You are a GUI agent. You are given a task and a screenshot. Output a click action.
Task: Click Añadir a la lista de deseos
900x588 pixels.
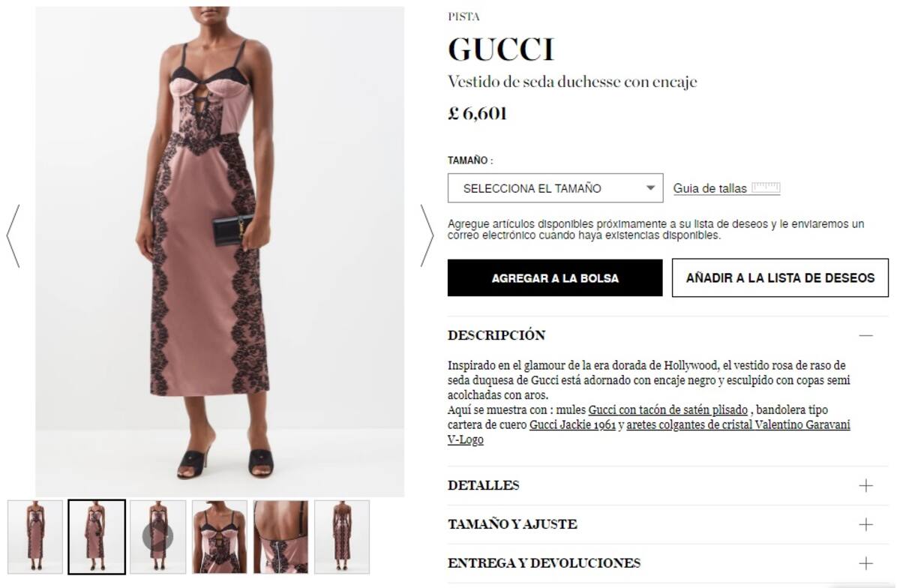click(x=780, y=278)
